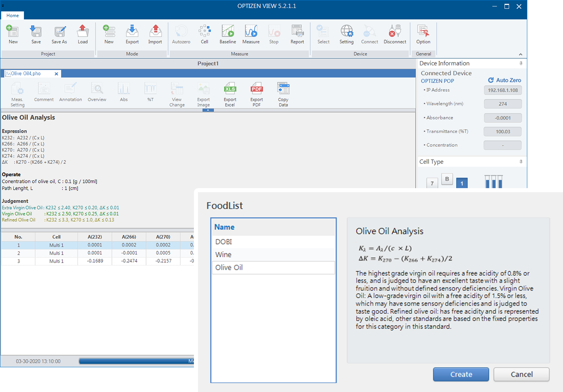Screen dimensions: 563x392
Task: Collapse the ribbon with chevron
Action: [520, 54]
